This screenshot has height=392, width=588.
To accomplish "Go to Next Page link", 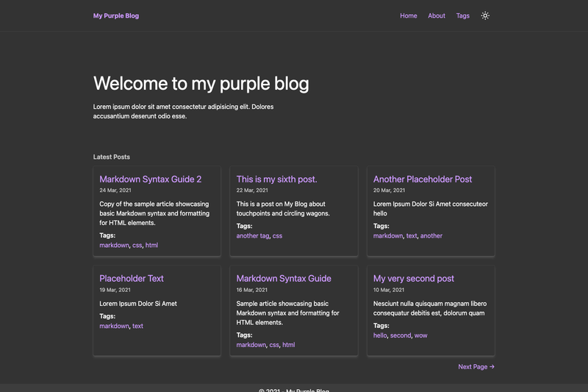I will tap(476, 367).
